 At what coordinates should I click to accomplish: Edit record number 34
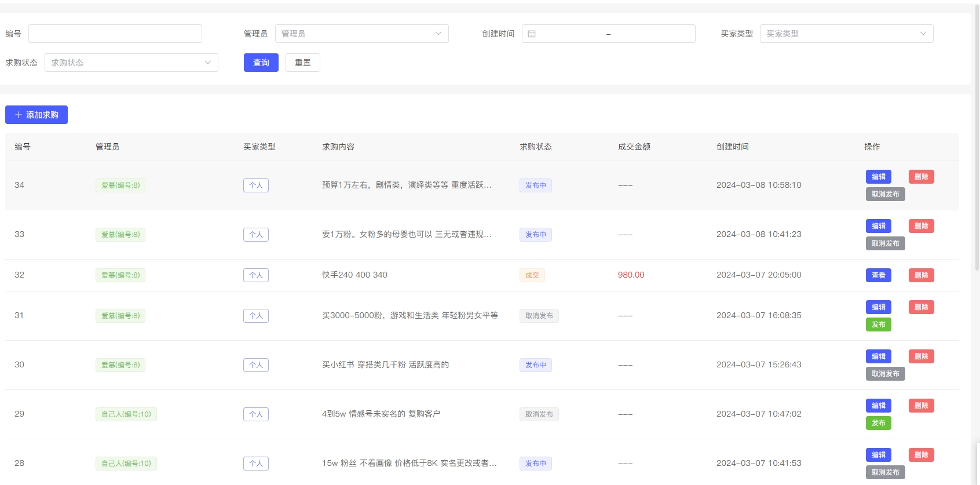[x=878, y=177]
